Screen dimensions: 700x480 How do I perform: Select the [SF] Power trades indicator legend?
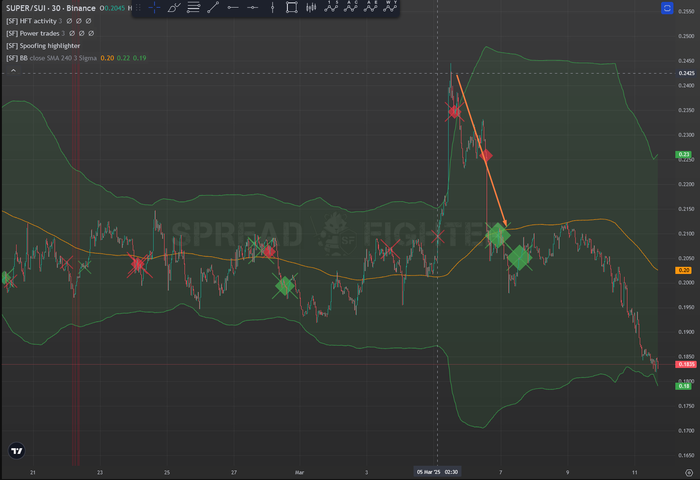pos(33,33)
